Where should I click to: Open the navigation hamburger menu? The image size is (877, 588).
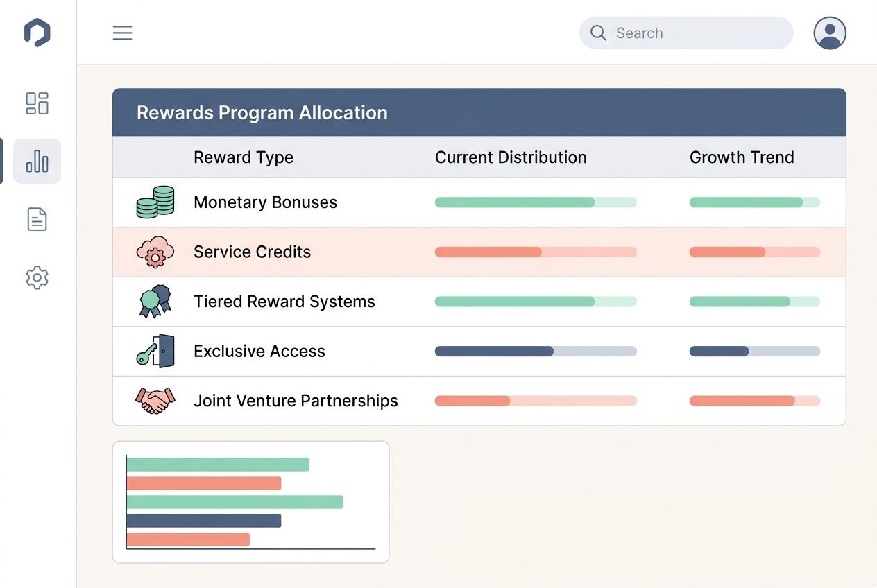click(122, 33)
